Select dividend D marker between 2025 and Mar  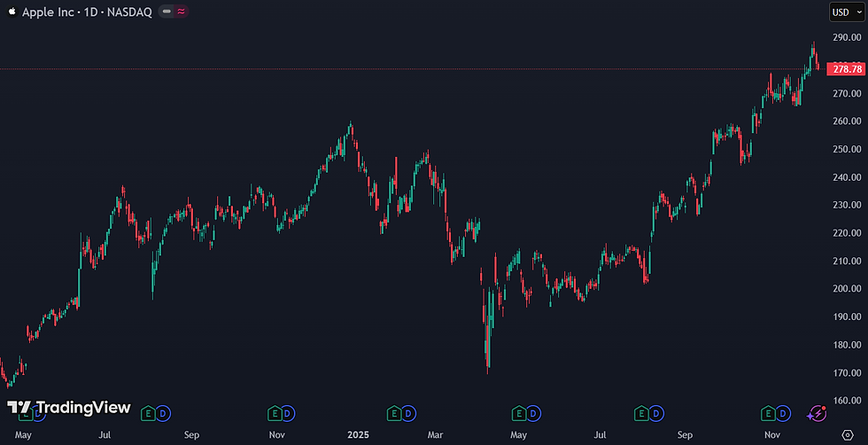pos(408,413)
